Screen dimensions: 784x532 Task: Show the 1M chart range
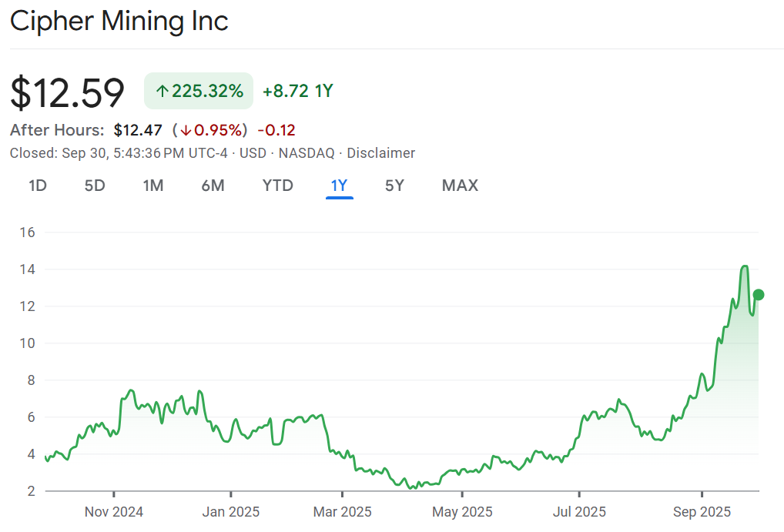coord(153,186)
